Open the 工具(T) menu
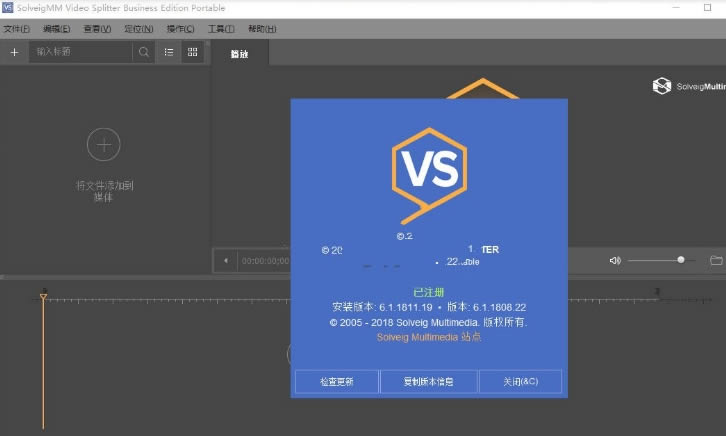 tap(221, 29)
